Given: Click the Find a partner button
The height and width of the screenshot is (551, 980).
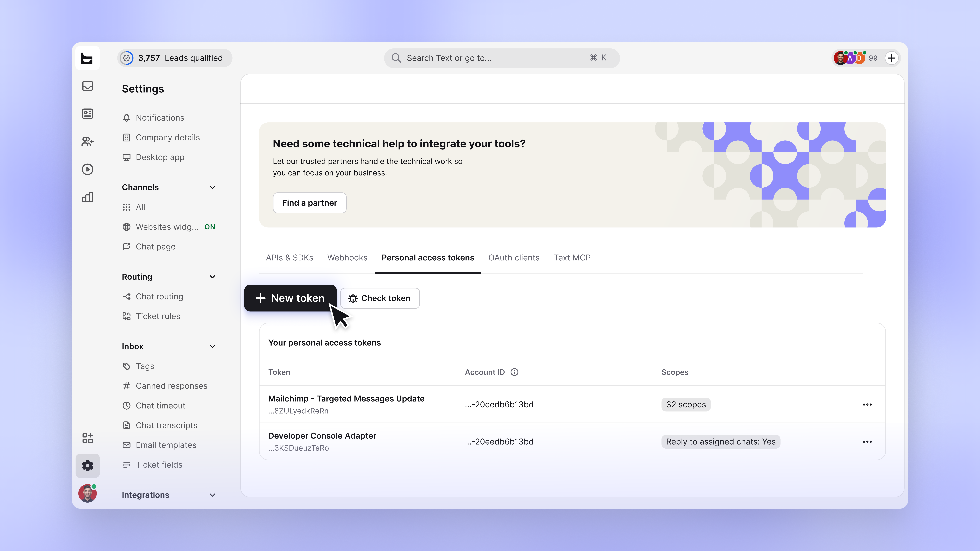Looking at the screenshot, I should (310, 203).
